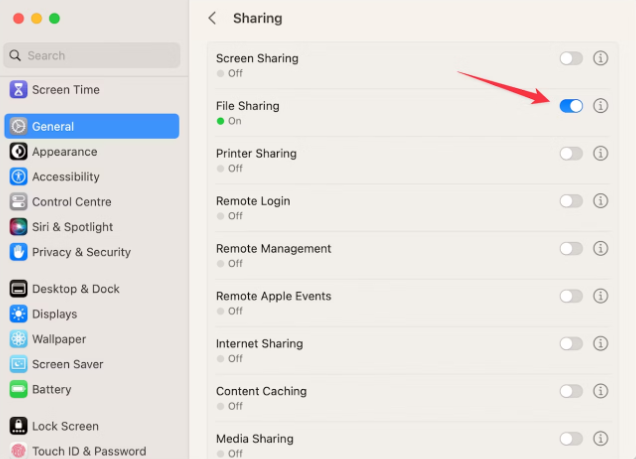Open Privacy & Security settings

[92, 252]
